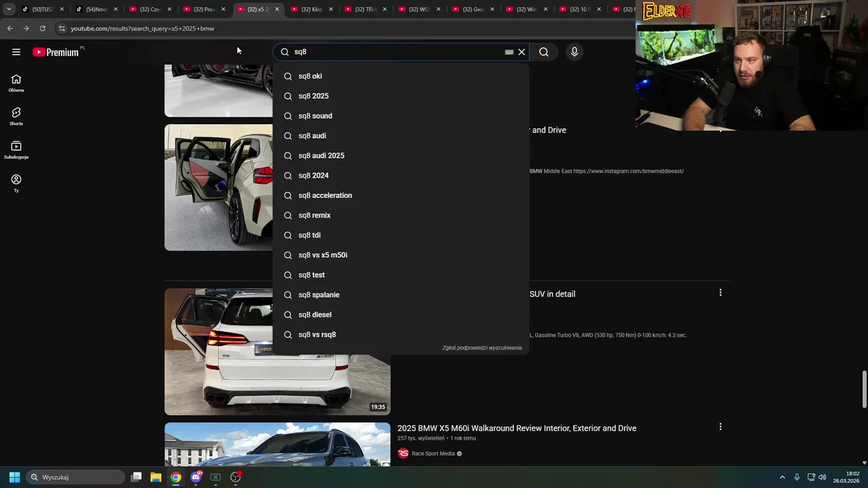Open more options for "SUV in detail" video

click(x=720, y=293)
